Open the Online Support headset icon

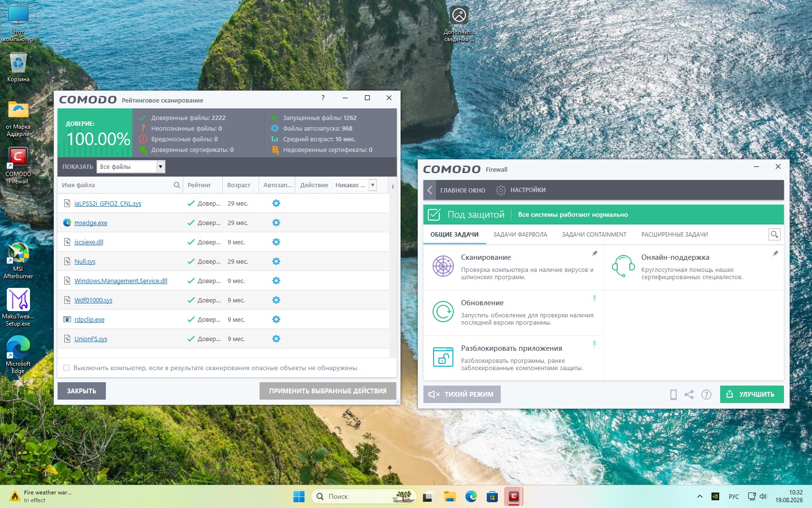[x=623, y=266]
